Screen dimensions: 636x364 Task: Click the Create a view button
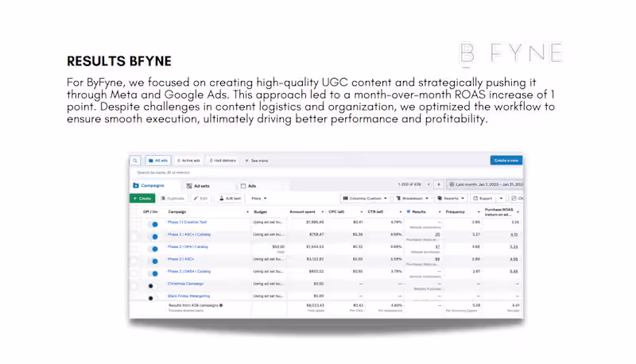[506, 161]
